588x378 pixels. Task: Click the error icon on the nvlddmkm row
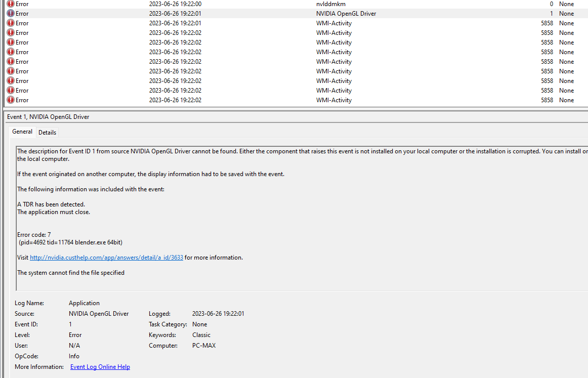[10, 4]
